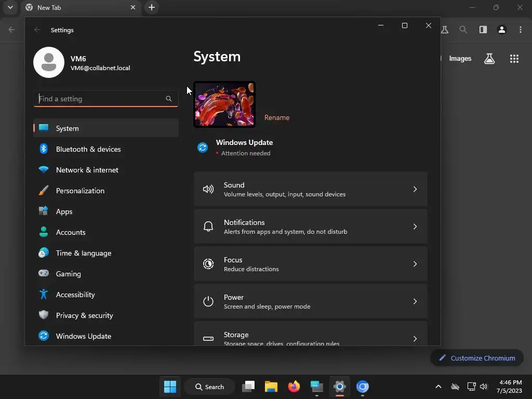Viewport: 532px width, 399px height.
Task: Expand Sound via its chevron arrow
Action: pos(415,189)
